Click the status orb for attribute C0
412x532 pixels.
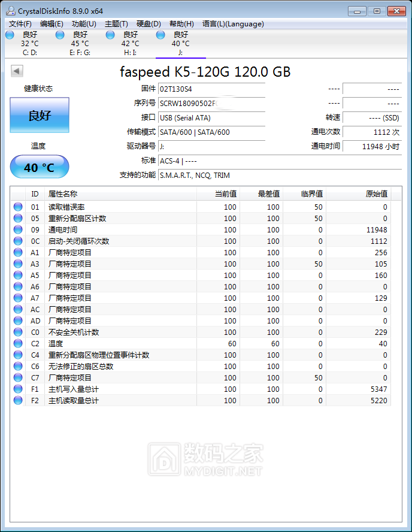18,332
